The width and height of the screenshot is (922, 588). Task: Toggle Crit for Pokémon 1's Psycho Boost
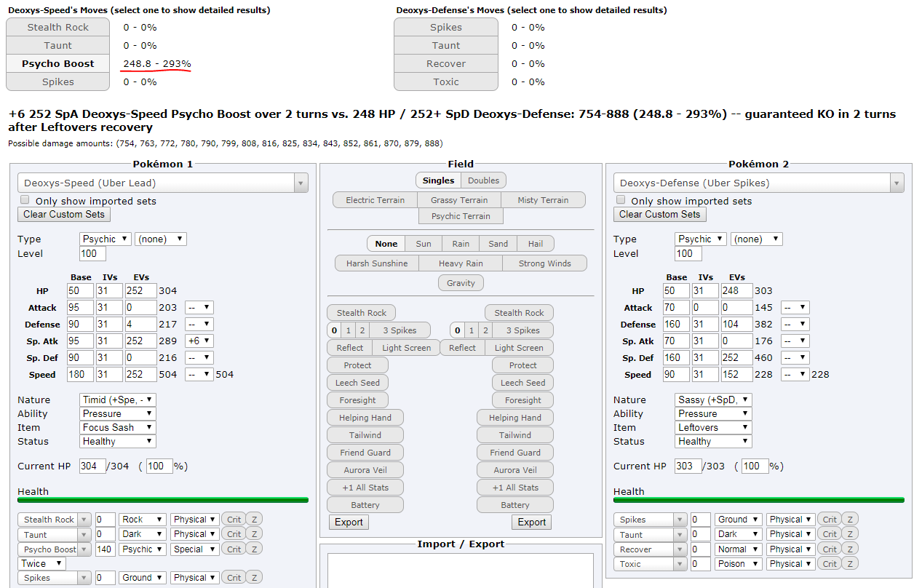[x=234, y=549]
